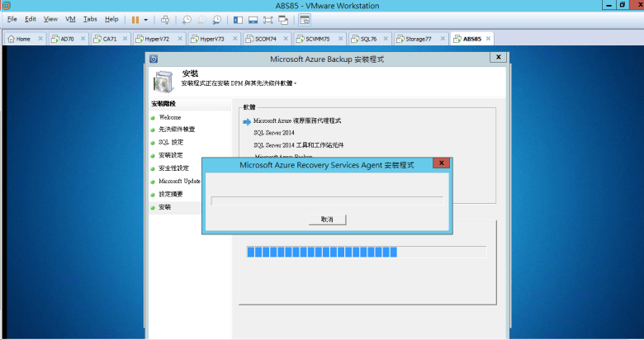Open the power options dropdown arrow beside Pause
This screenshot has height=340, width=644.
click(146, 19)
